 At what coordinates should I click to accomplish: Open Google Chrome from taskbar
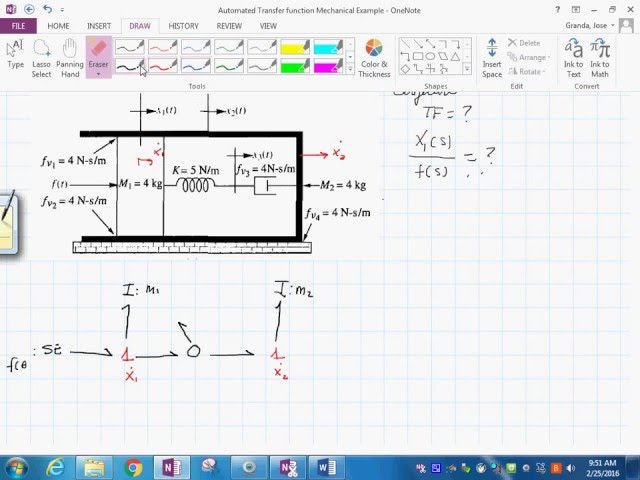133,468
